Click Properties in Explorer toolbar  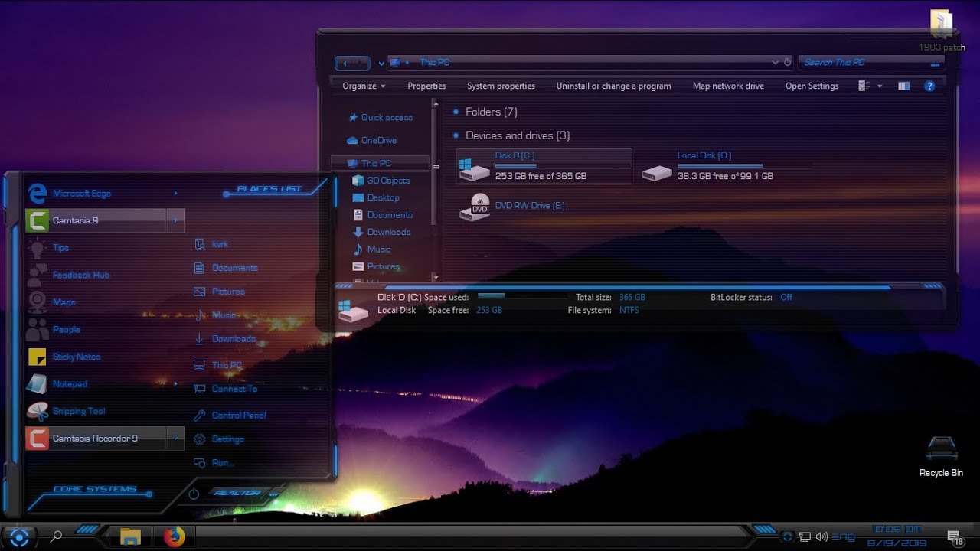(426, 86)
